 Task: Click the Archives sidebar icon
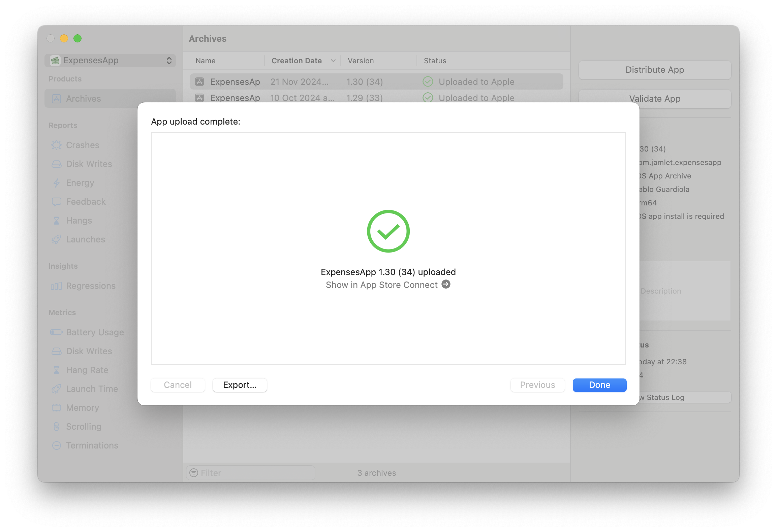(56, 99)
